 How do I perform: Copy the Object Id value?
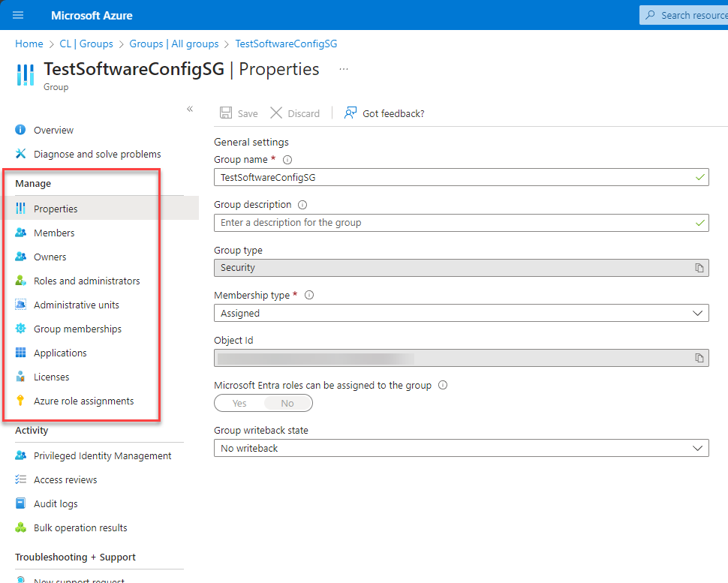(x=699, y=358)
